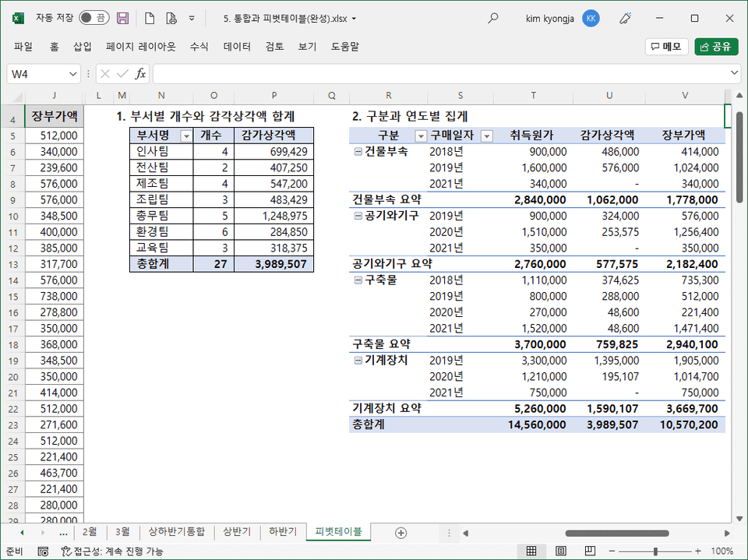748x560 pixels.
Task: Open the 페이지 레이아웃 tab
Action: click(141, 47)
